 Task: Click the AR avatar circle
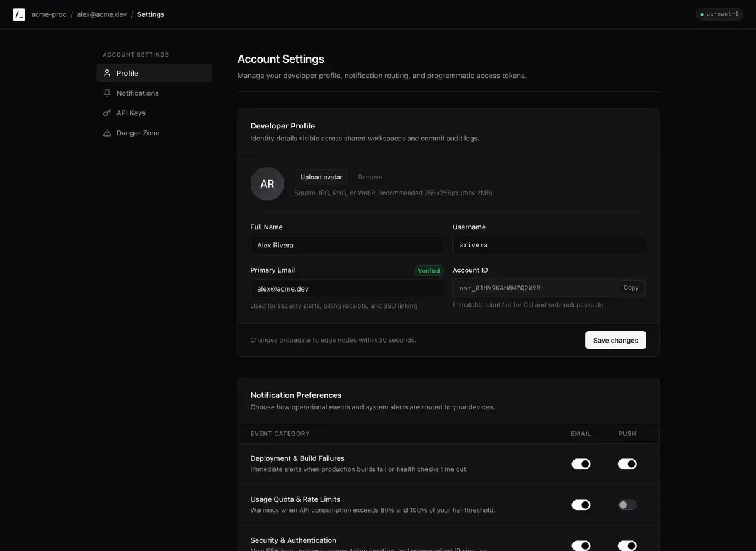pos(267,184)
